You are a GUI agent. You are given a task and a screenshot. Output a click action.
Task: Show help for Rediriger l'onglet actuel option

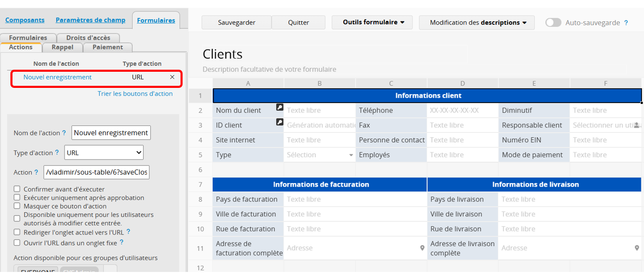(x=128, y=232)
